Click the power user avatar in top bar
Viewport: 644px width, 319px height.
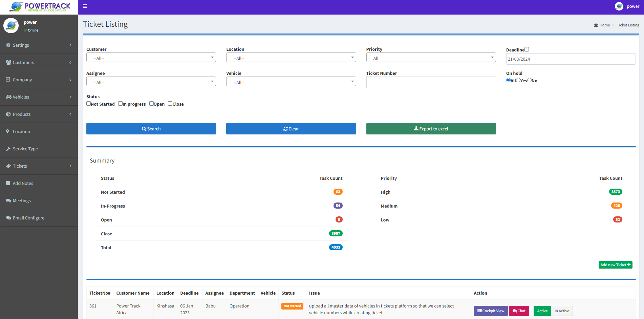click(619, 6)
